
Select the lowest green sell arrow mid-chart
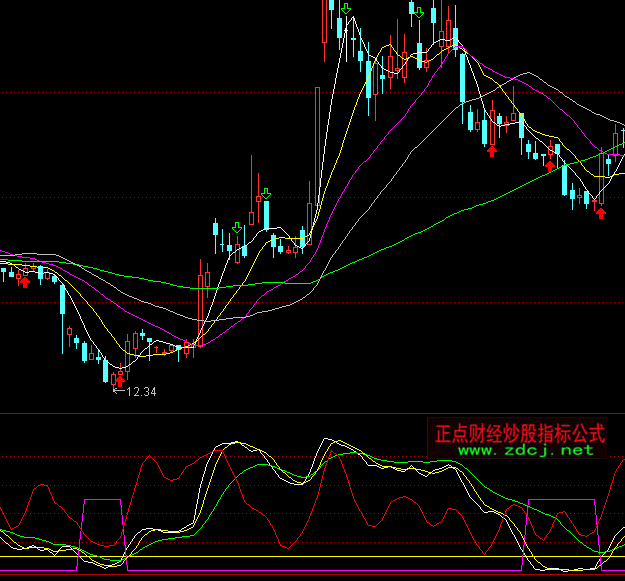coord(237,228)
